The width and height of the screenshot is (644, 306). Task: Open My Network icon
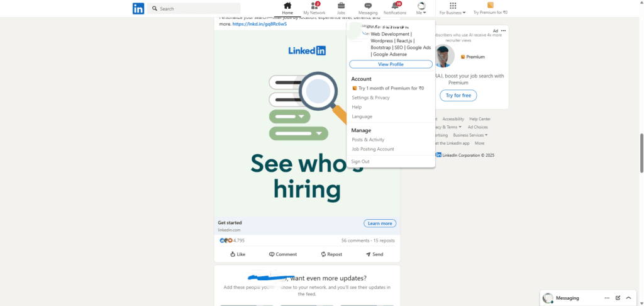314,5
